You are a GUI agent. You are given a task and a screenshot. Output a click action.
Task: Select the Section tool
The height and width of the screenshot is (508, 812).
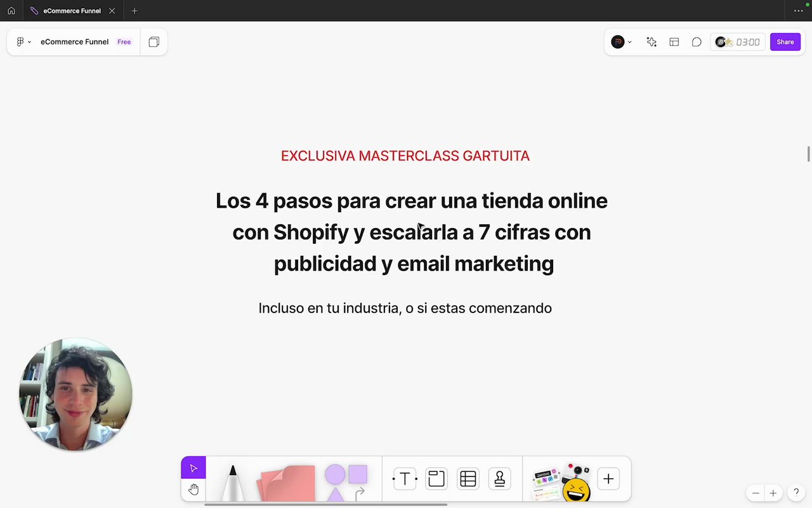point(436,479)
